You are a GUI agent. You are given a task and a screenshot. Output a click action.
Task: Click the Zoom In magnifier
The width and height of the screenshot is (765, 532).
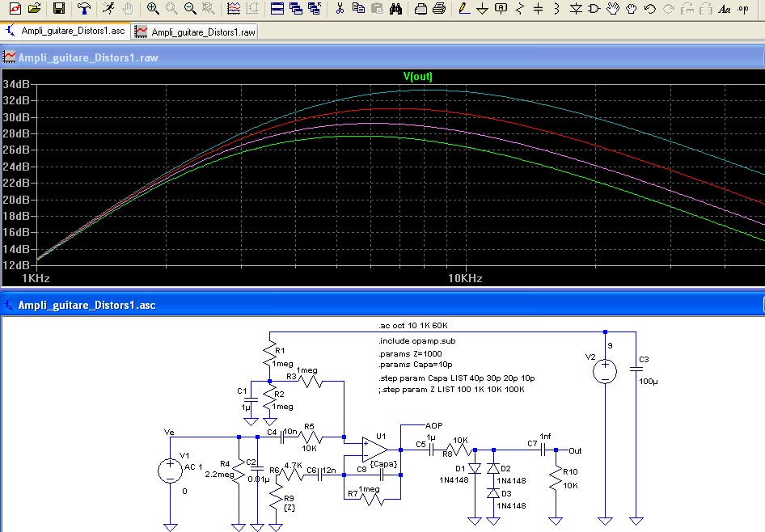(x=153, y=9)
